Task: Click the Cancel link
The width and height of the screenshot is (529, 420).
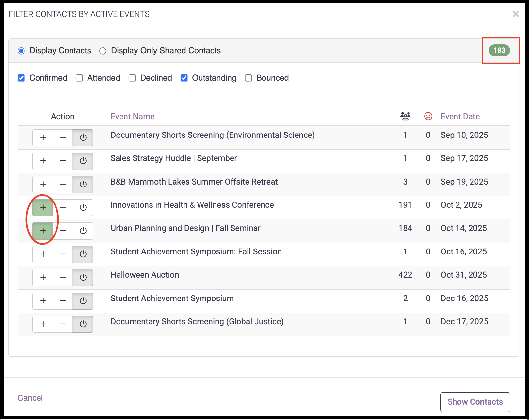Action: click(x=30, y=398)
